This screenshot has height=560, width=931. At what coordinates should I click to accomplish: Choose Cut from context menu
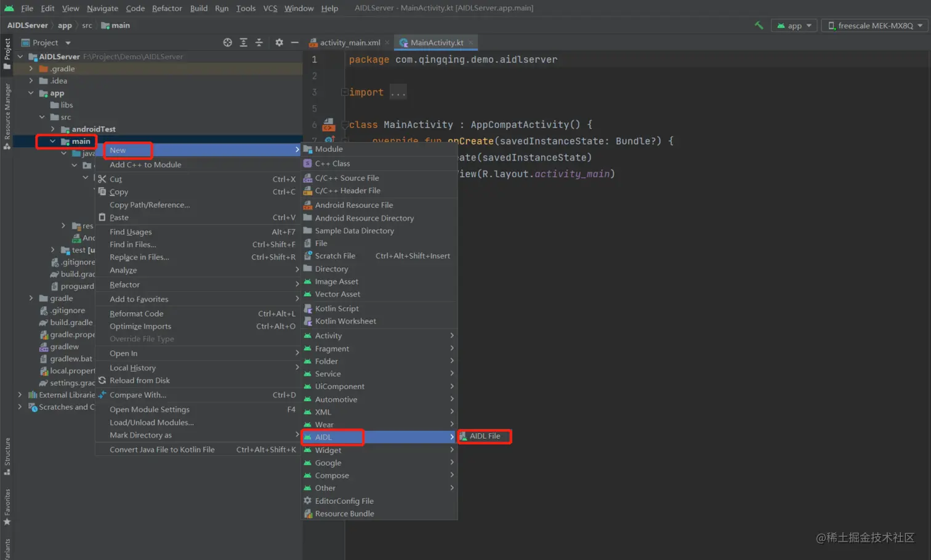coord(198,179)
